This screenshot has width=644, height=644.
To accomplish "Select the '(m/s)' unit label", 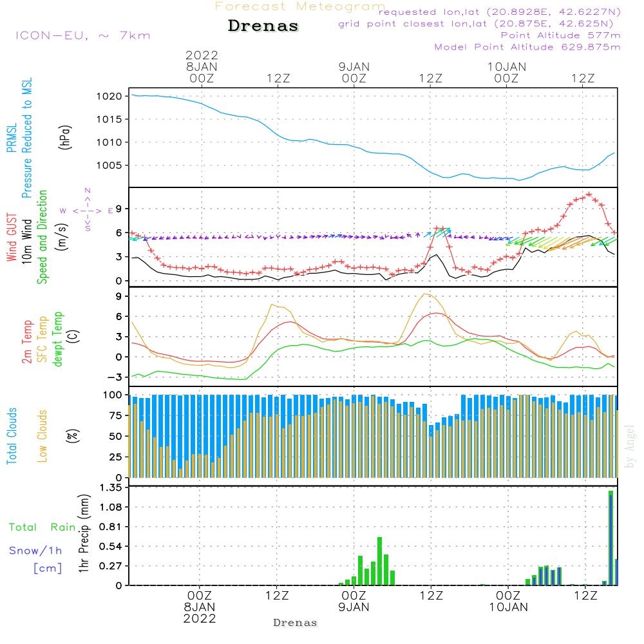I will [x=62, y=237].
